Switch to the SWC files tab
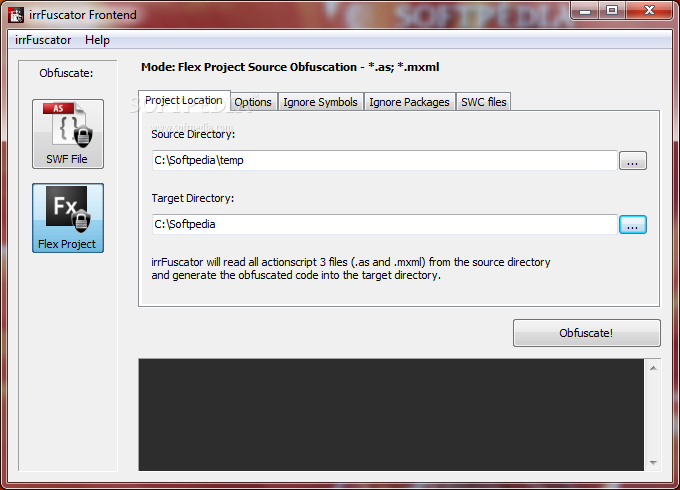Screen dimensions: 680x490 pyautogui.click(x=484, y=102)
